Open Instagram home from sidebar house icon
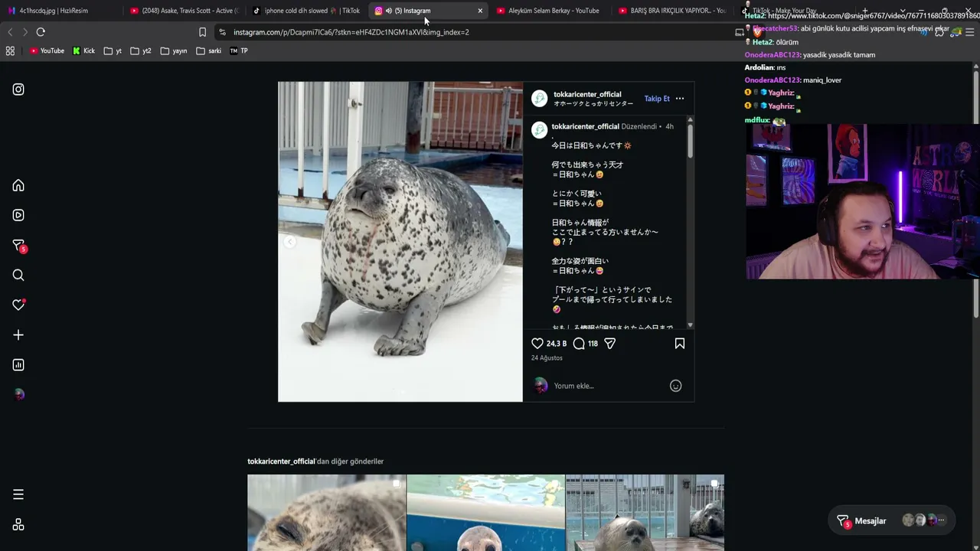This screenshot has height=551, width=980. [18, 186]
